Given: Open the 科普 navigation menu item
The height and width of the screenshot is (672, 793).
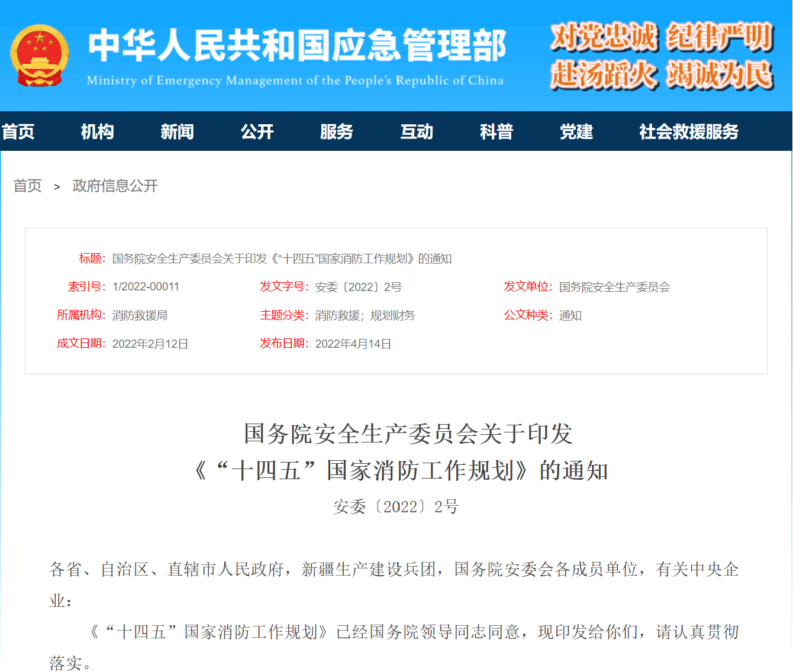Looking at the screenshot, I should [x=496, y=131].
